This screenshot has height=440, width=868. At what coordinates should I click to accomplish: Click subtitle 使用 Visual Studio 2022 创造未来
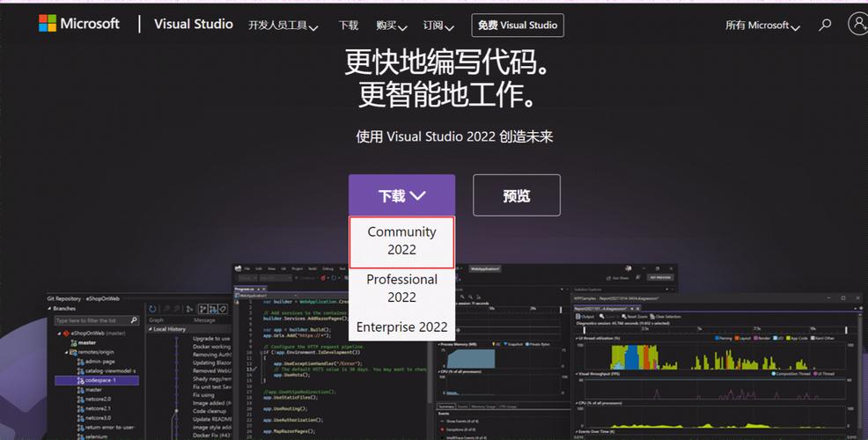(454, 136)
